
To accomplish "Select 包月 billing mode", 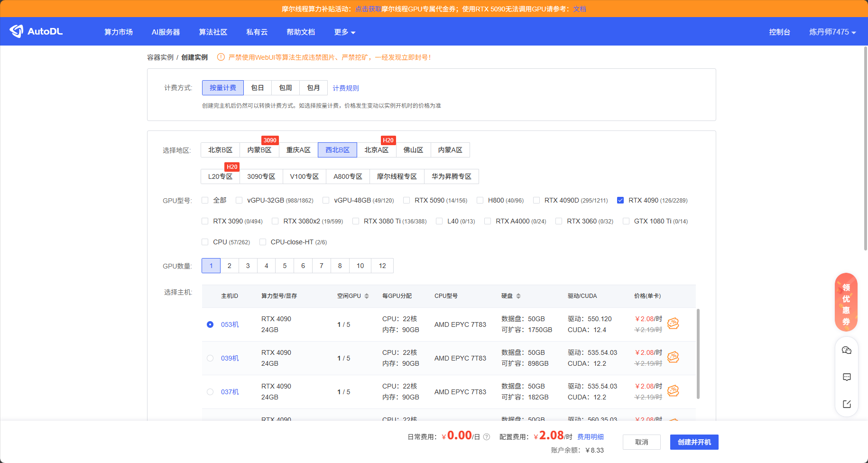I will click(x=314, y=88).
